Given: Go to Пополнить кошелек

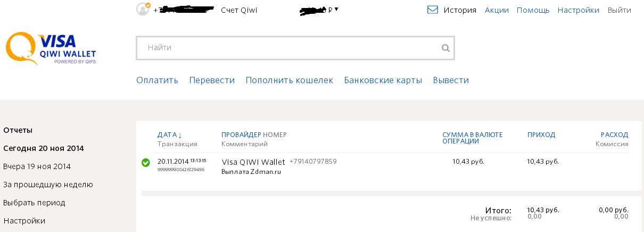Looking at the screenshot, I should tap(289, 81).
